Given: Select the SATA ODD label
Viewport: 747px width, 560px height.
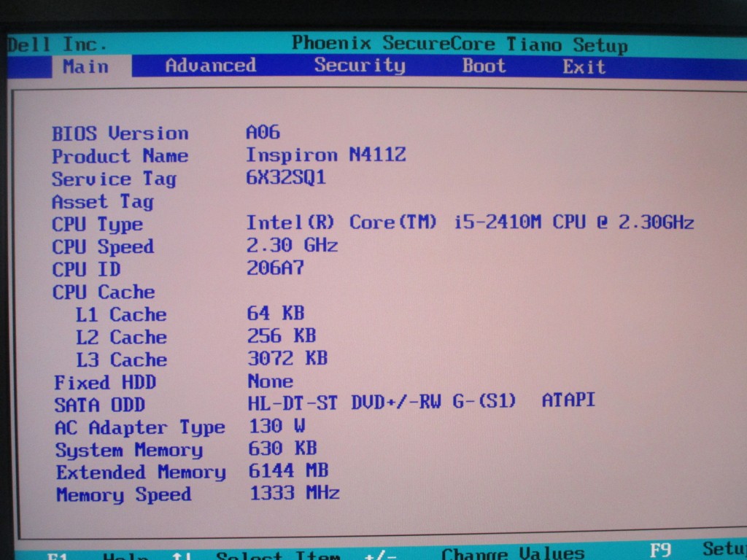Looking at the screenshot, I should pyautogui.click(x=99, y=405).
